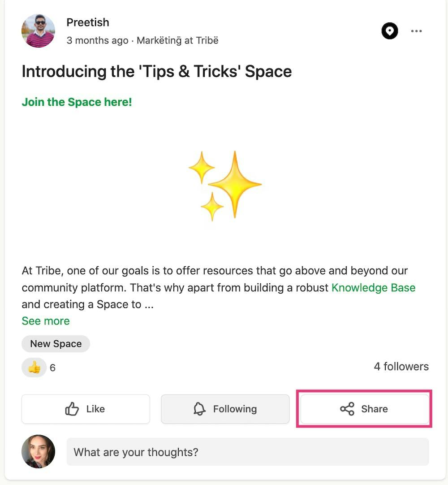The width and height of the screenshot is (448, 485).
Task: Open Preetish's profile picture
Action: click(38, 31)
